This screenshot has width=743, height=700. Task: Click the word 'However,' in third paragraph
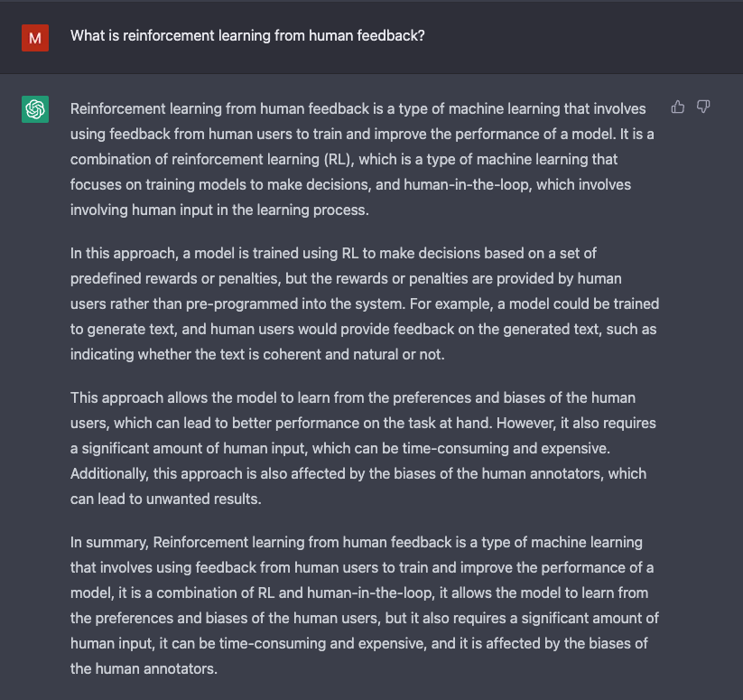(x=526, y=423)
